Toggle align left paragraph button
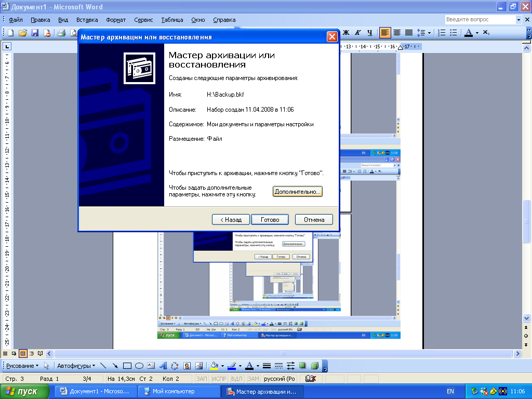Screen dimensions: 532x399 [385, 33]
